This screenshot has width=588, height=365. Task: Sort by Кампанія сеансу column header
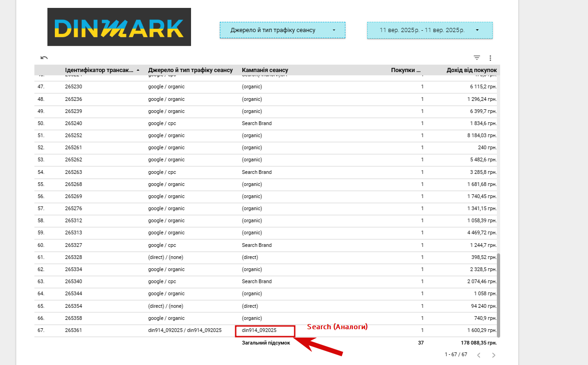265,70
